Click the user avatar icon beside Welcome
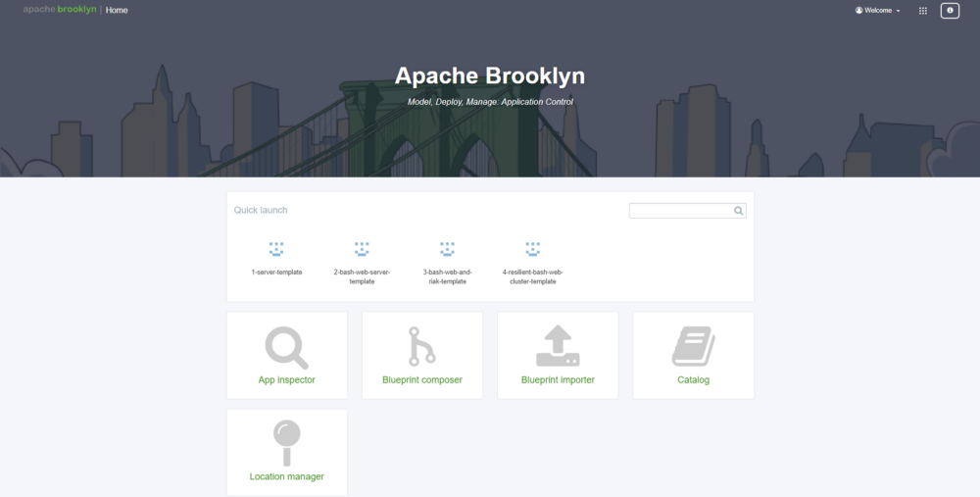This screenshot has height=497, width=980. (x=858, y=10)
